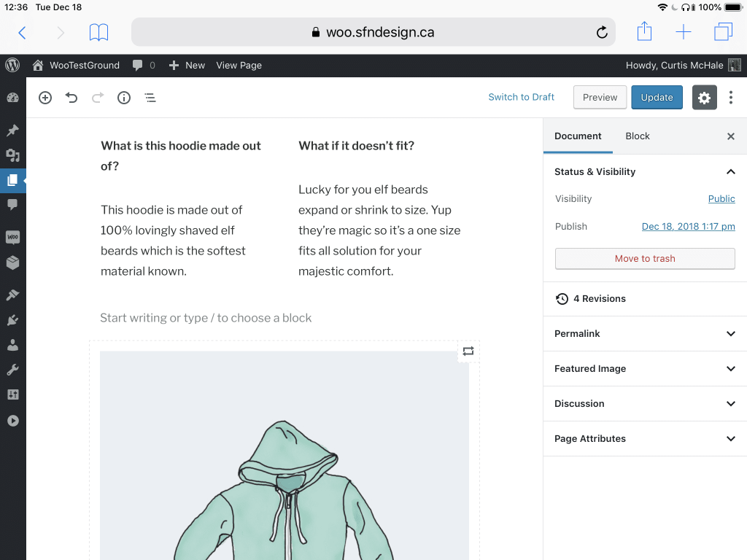Switch to the Block tab

click(637, 136)
